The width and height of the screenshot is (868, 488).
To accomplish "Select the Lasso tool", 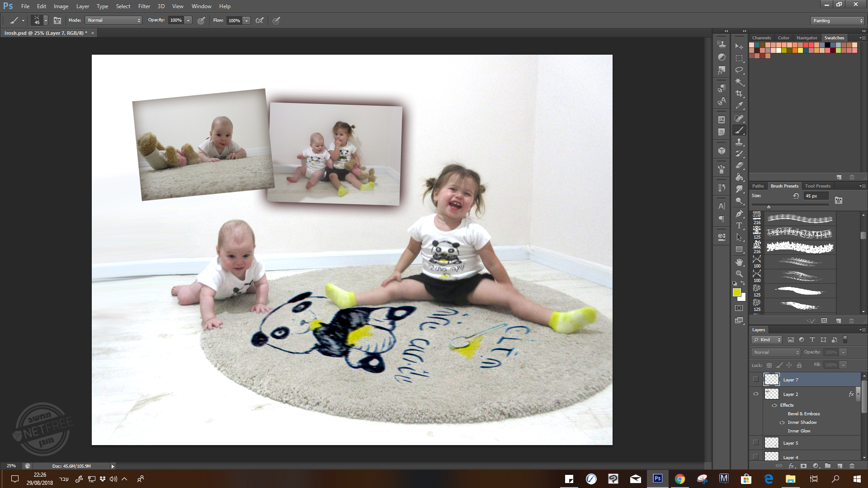I will (x=739, y=70).
